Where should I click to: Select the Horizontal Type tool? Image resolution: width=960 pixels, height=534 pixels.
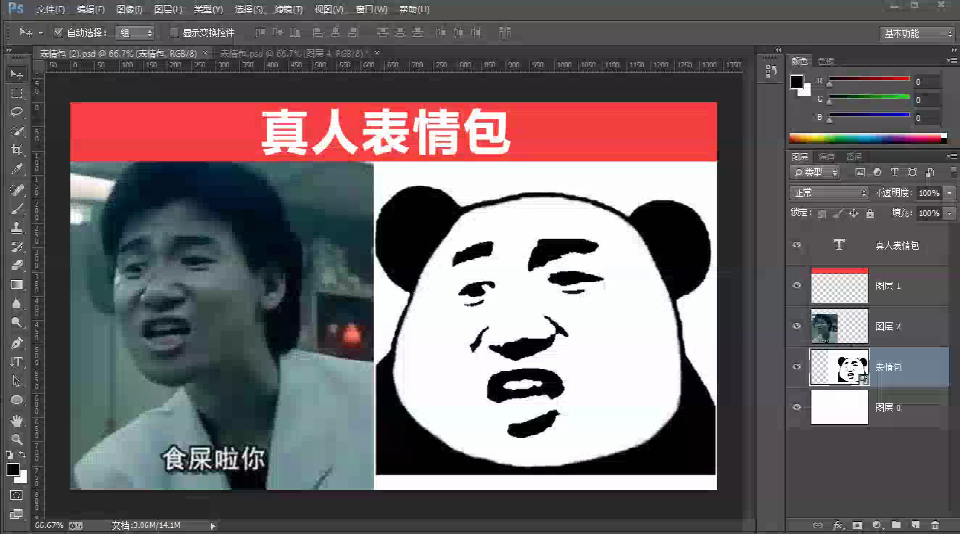pyautogui.click(x=17, y=362)
